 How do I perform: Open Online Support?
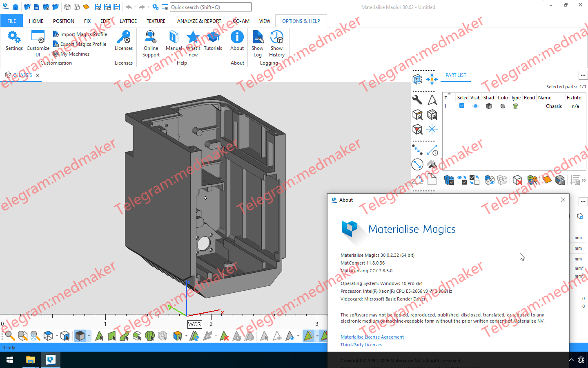click(x=151, y=43)
